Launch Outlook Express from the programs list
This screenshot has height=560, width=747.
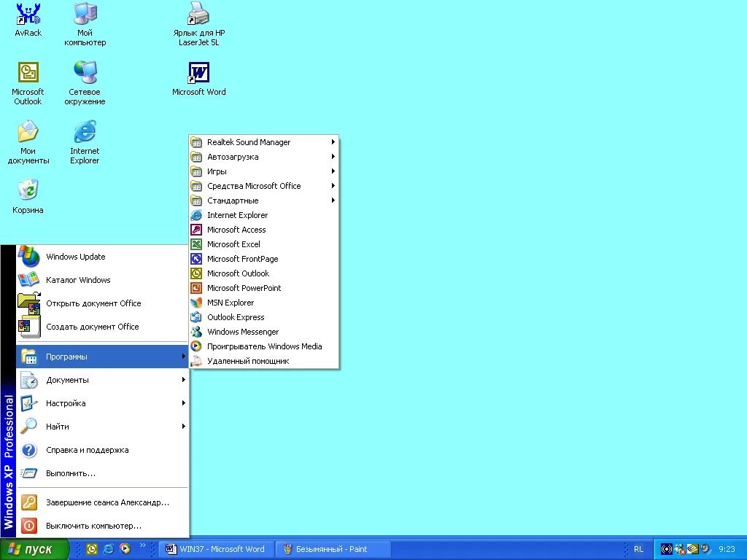(264, 317)
